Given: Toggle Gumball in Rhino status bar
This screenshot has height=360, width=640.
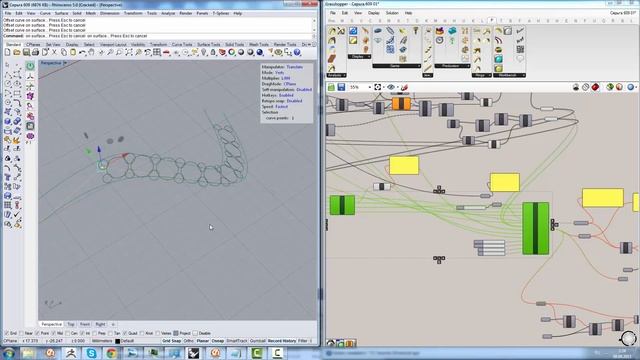Looking at the screenshot, I should [x=258, y=341].
